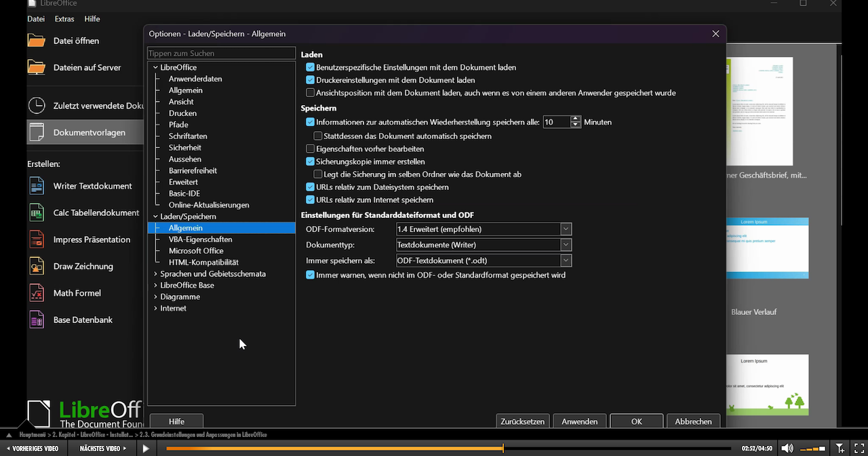This screenshot has width=868, height=456.
Task: Close the Optionen dialog with X
Action: (715, 34)
